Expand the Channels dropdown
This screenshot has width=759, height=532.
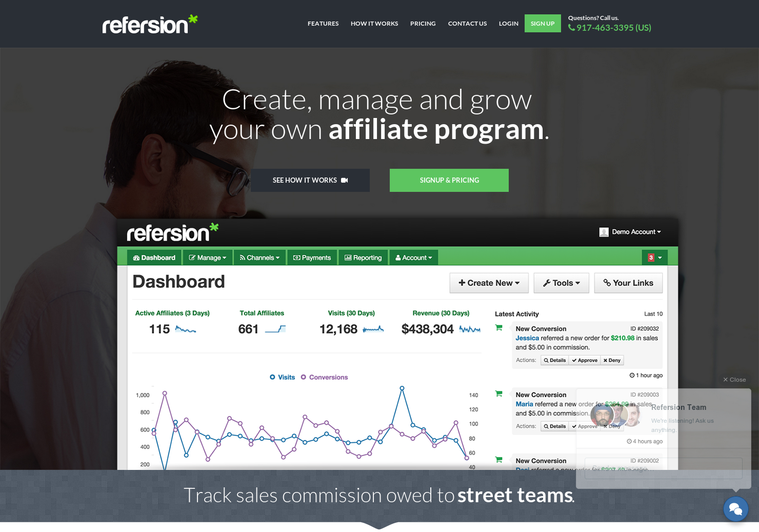tap(259, 258)
